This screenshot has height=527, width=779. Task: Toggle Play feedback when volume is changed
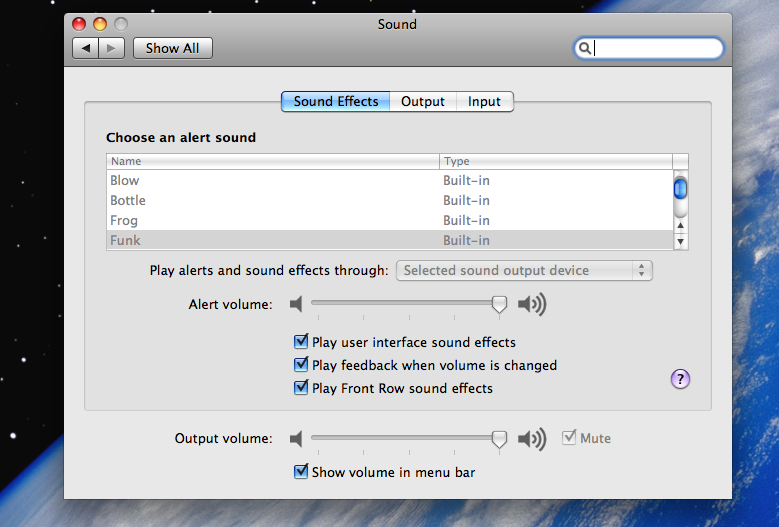click(301, 364)
